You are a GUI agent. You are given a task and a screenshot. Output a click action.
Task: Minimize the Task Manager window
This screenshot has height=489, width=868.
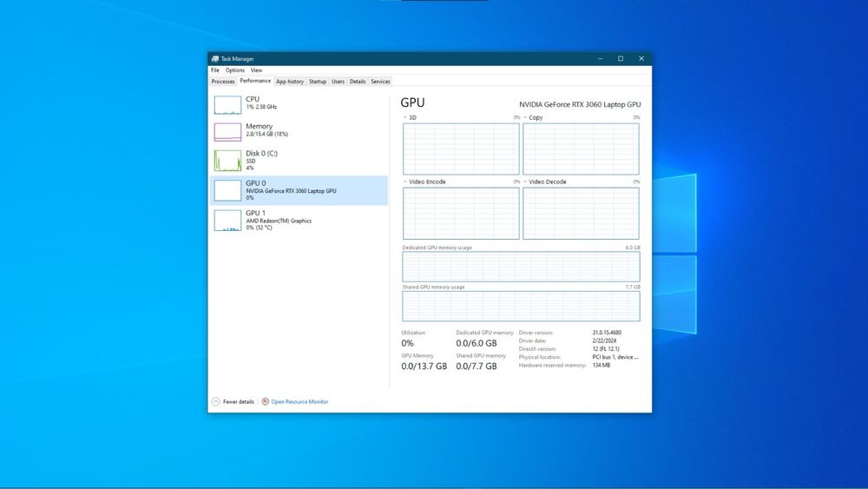pos(600,59)
